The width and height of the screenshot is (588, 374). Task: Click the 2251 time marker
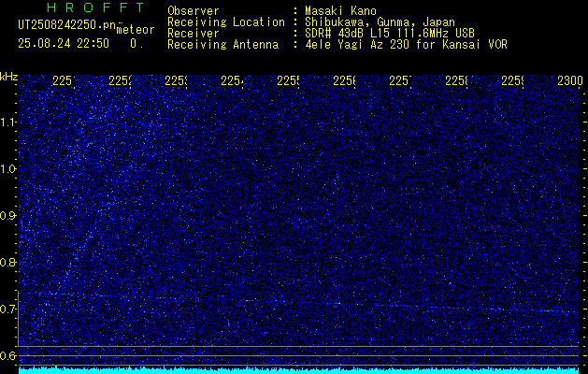point(64,80)
